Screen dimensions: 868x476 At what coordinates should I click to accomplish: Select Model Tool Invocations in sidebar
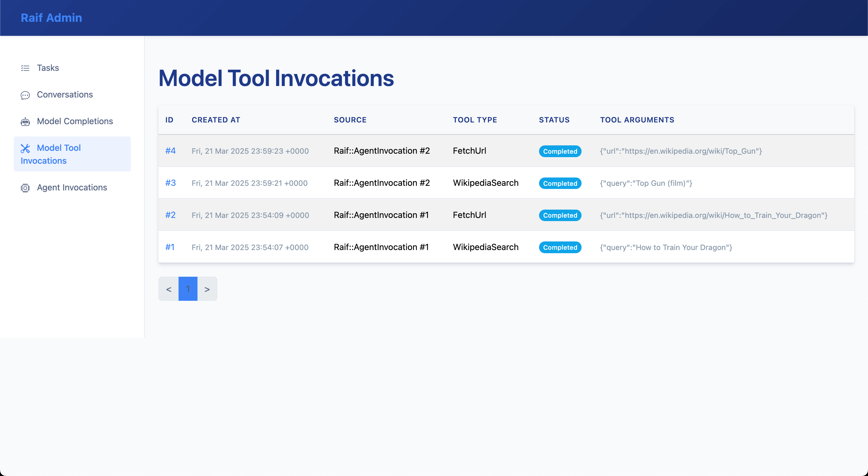point(72,154)
